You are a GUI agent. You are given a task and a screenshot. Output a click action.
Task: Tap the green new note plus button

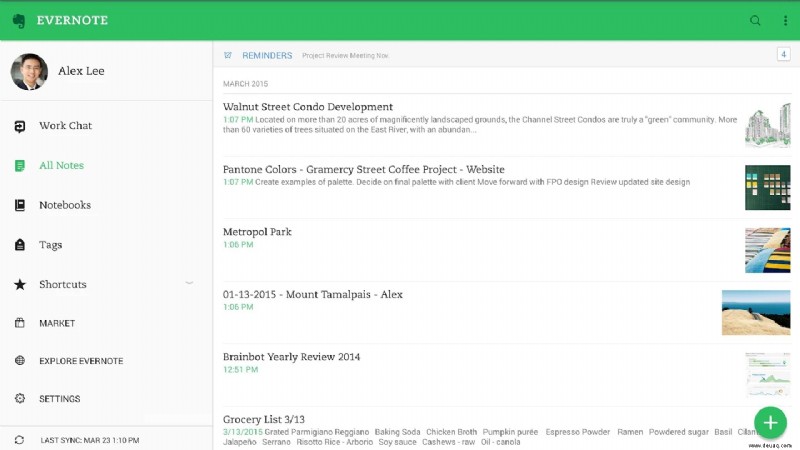(770, 422)
